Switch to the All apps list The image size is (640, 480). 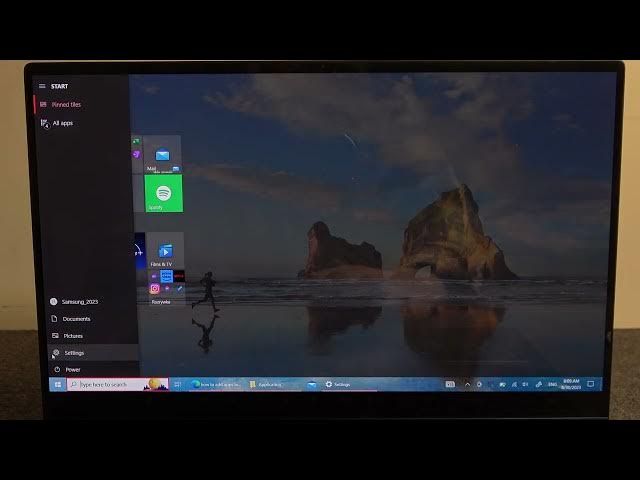pos(61,123)
